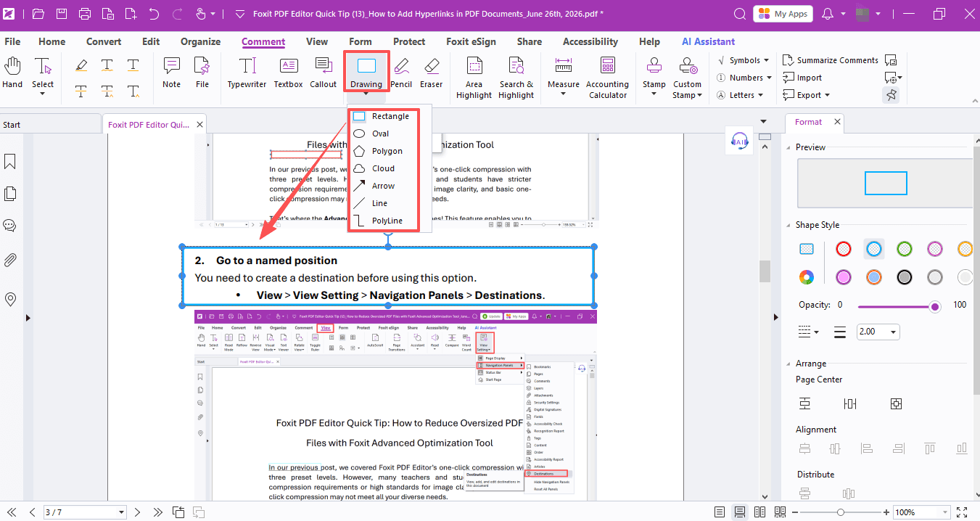980x521 pixels.
Task: Close the Format panel tab
Action: coord(836,122)
